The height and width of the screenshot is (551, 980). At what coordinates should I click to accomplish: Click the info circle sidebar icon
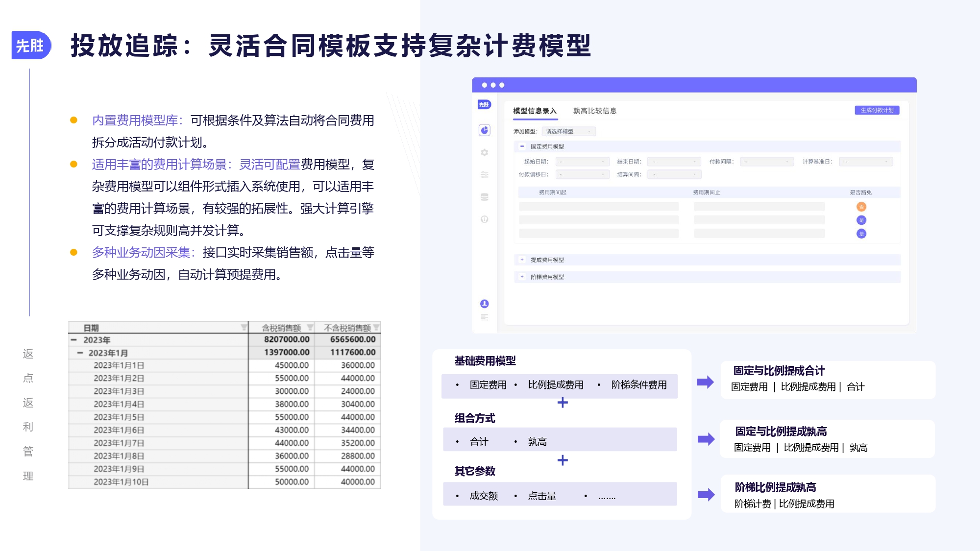point(485,219)
